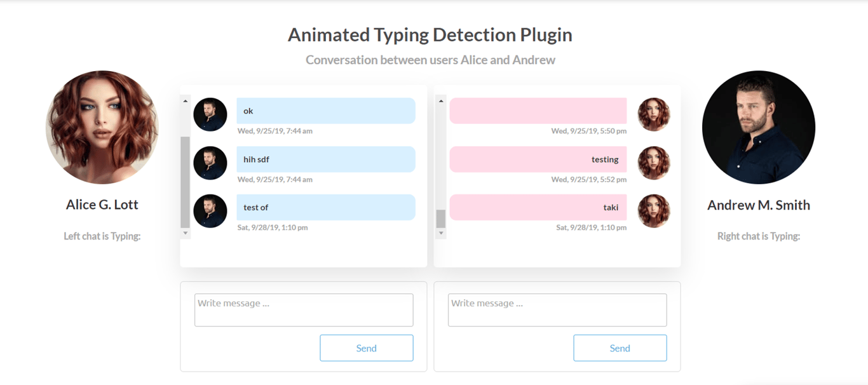
Task: Click the right chat scrollbar down arrow
Action: [441, 233]
